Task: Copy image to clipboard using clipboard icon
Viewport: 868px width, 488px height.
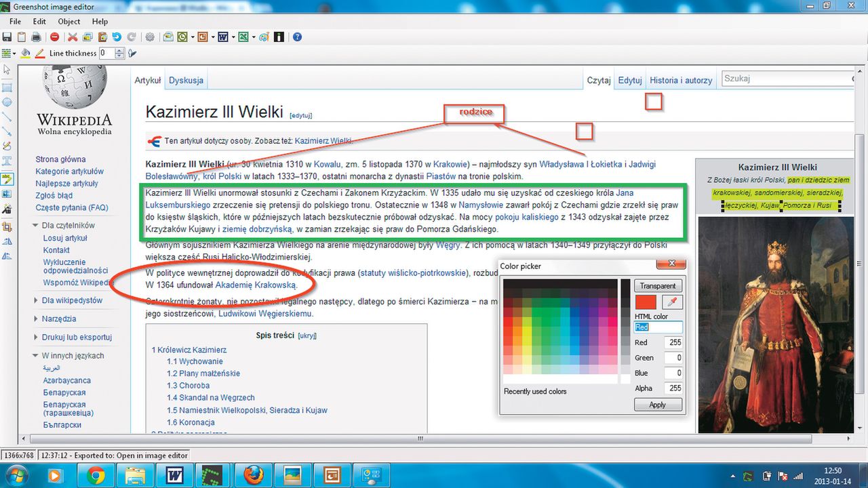Action: coord(22,37)
